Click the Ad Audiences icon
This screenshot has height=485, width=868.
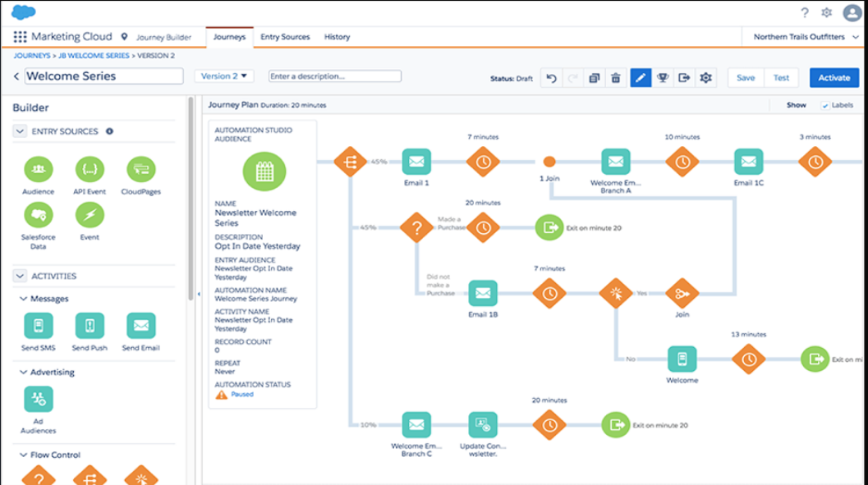(38, 400)
